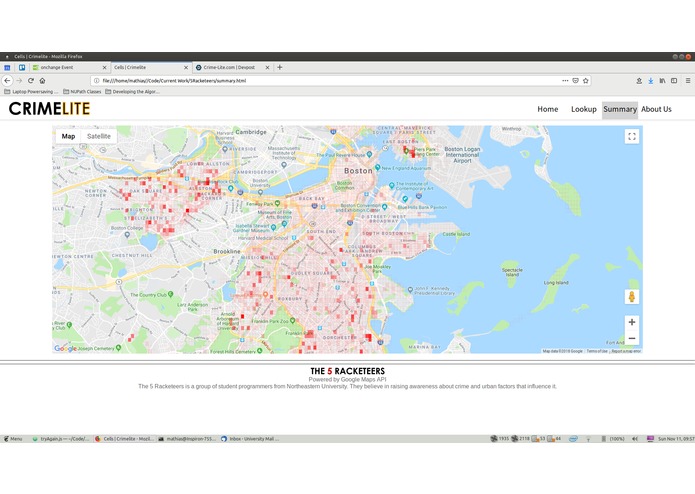Open the NUPath Classes bookmark folder
The image size is (695, 494).
(82, 92)
